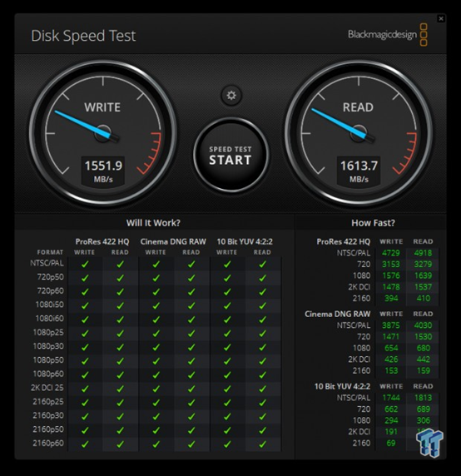Click 10 Bit YUV 4:2:2 NTSC/PAL read value 1813
This screenshot has width=461, height=476.
423,398
